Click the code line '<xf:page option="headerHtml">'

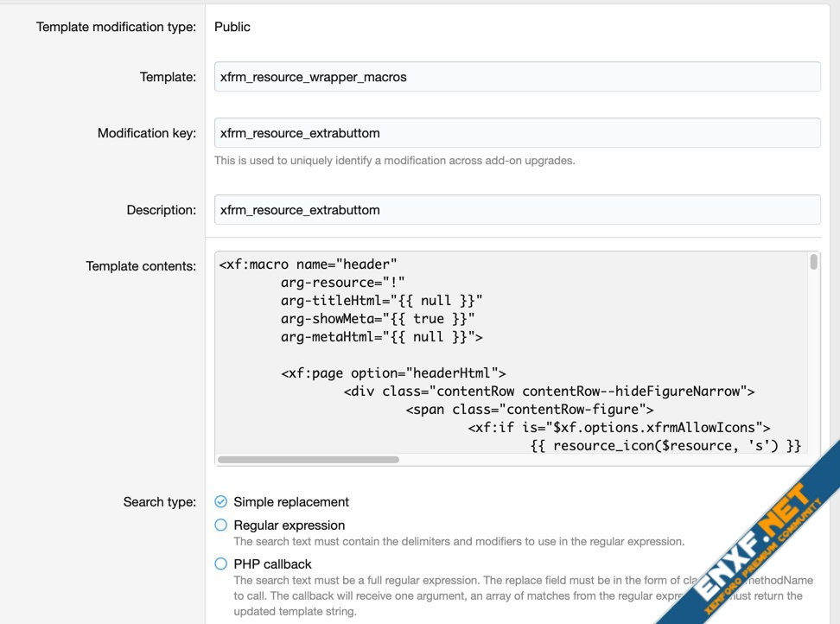pos(393,373)
